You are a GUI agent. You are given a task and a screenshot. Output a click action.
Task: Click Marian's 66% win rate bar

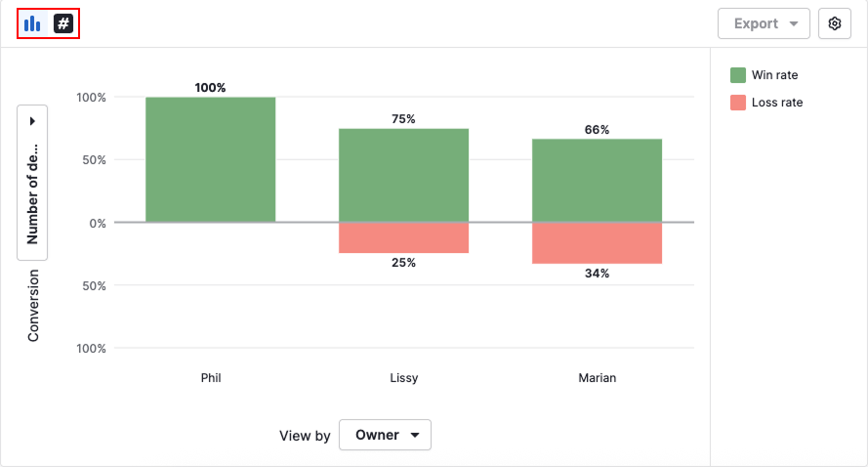tap(598, 181)
